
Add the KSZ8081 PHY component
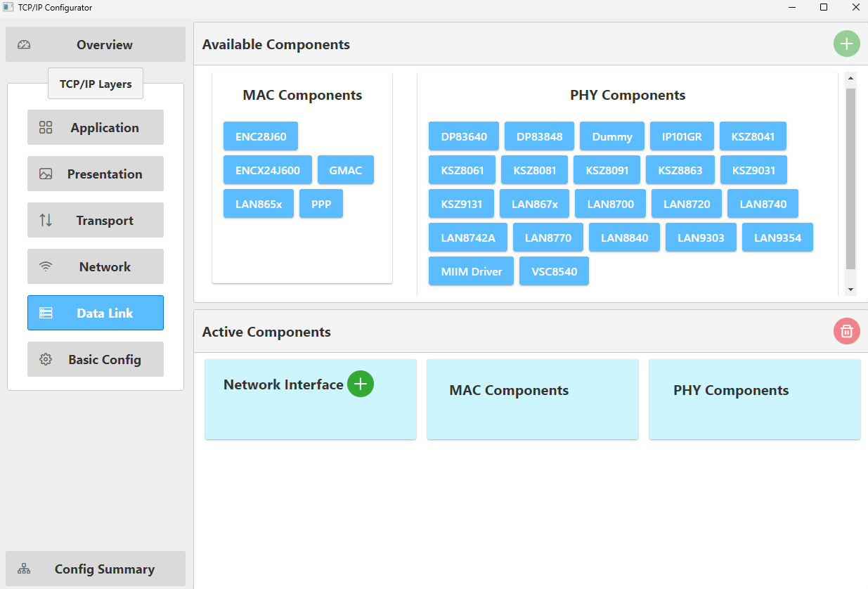click(534, 170)
